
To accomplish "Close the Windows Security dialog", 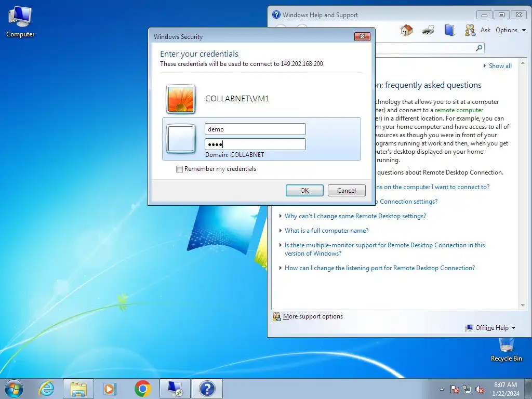I will tap(362, 37).
